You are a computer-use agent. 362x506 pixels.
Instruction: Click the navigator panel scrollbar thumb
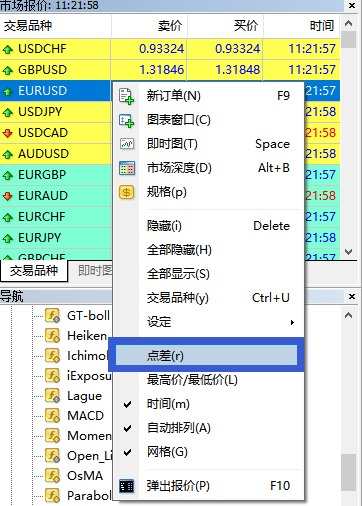coord(349,473)
